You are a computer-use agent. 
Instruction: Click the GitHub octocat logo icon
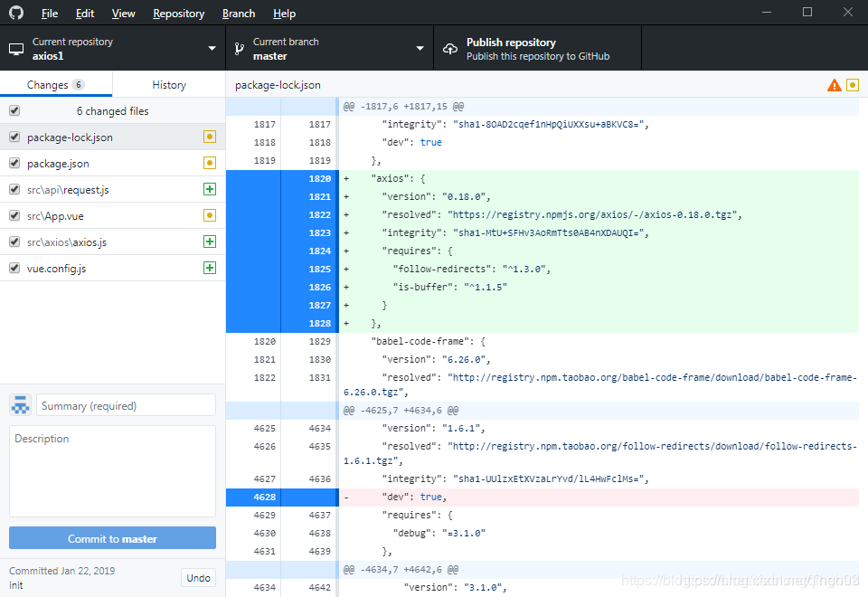click(x=16, y=12)
